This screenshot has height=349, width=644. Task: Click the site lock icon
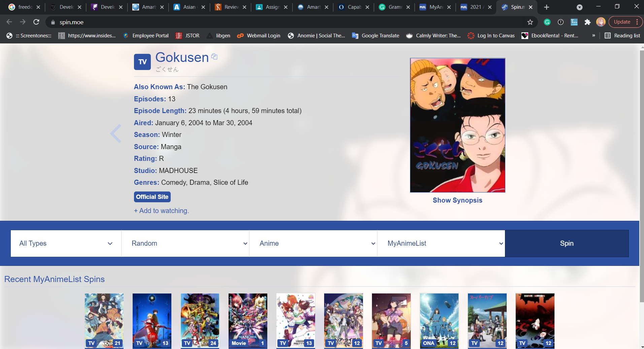(x=53, y=22)
